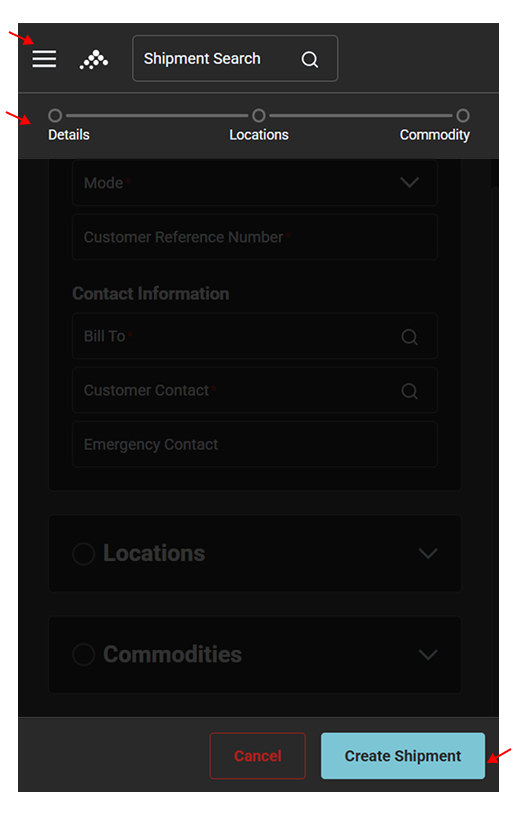Click the Bill To search icon

click(x=409, y=337)
